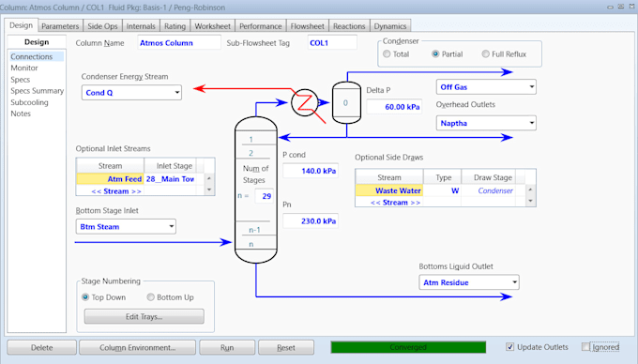
Task: Click the 28__Main Tower inlet stage cell
Action: point(170,179)
